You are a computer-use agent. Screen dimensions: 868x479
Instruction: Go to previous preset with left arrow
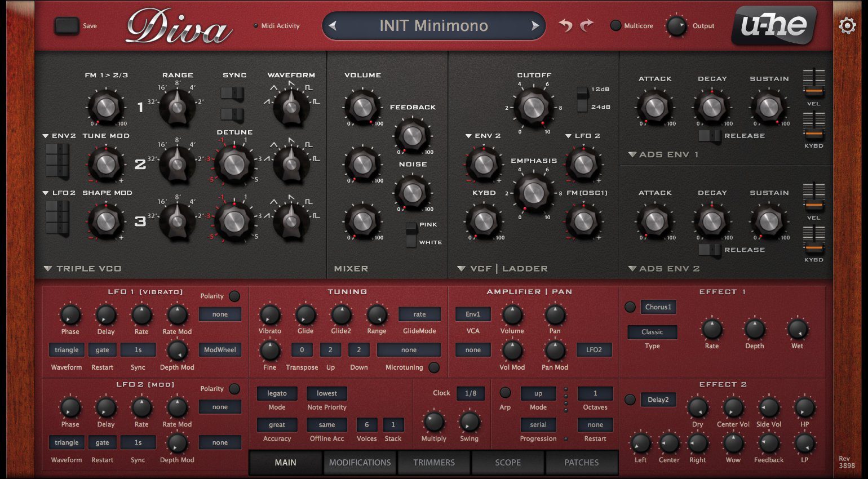[333, 25]
